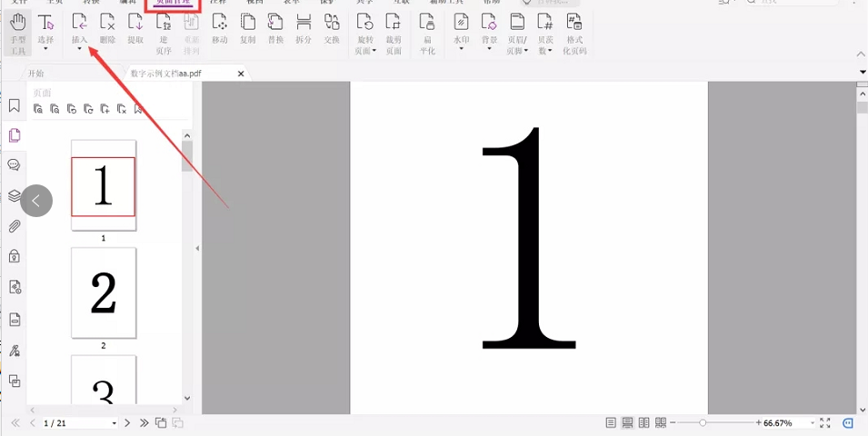Jump to the last page
The width and height of the screenshot is (868, 436).
pyautogui.click(x=144, y=423)
